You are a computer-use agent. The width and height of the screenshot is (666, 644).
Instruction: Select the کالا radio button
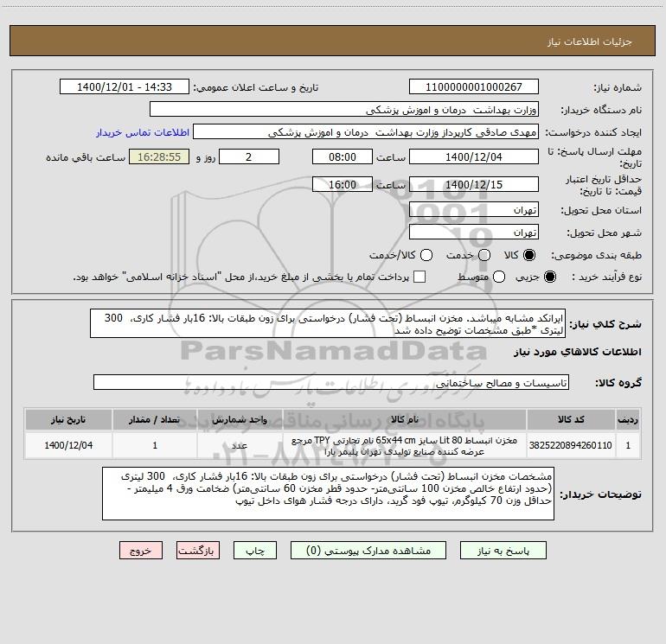pyautogui.click(x=529, y=255)
